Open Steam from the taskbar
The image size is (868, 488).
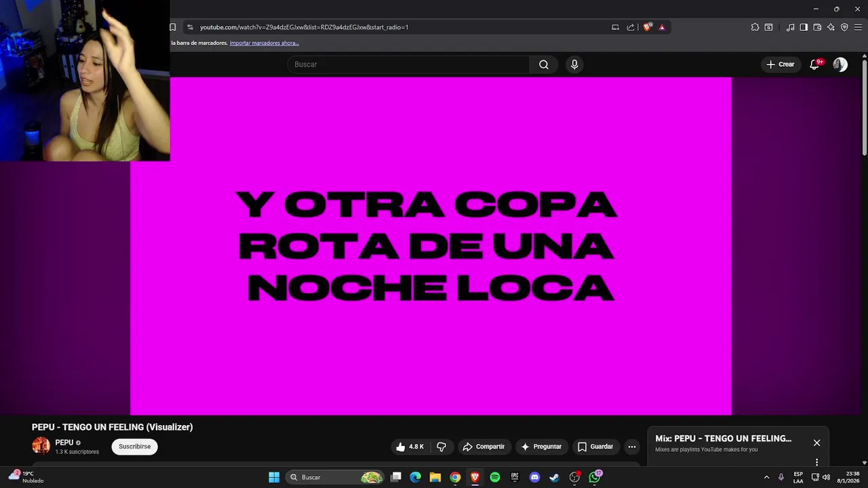click(554, 477)
